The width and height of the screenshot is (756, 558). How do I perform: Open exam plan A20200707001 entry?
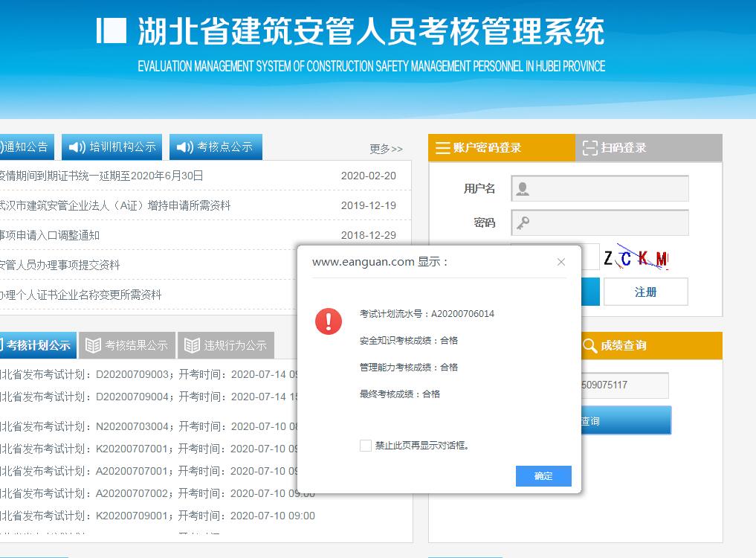tap(149, 471)
